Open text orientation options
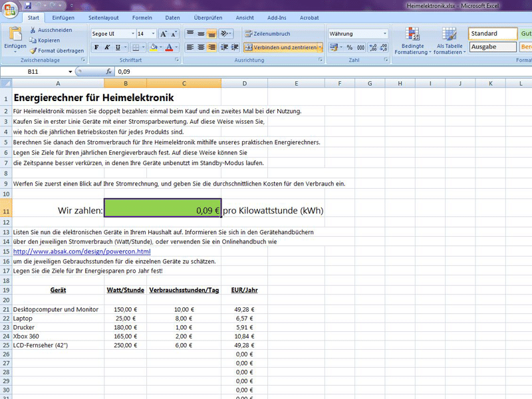 click(x=225, y=34)
